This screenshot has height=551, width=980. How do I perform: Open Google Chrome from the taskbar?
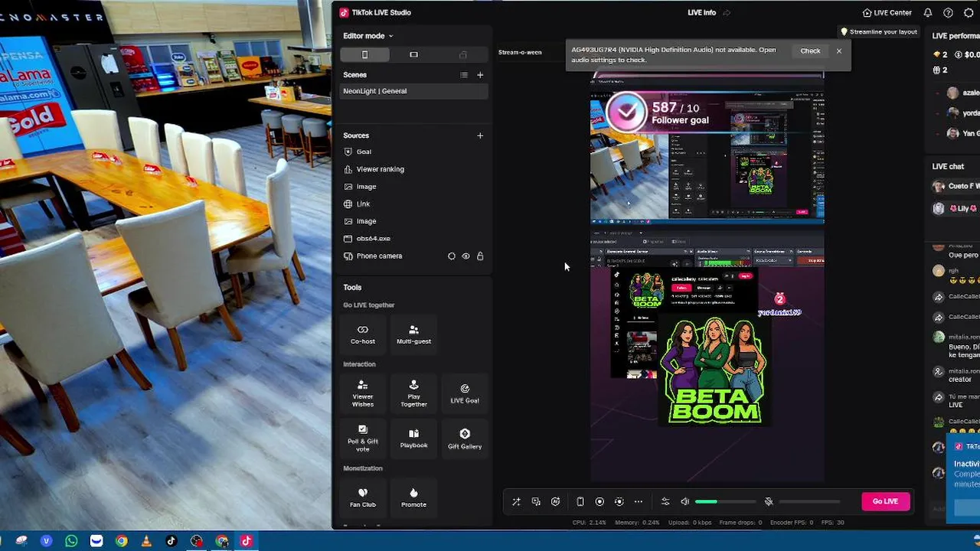tap(121, 541)
